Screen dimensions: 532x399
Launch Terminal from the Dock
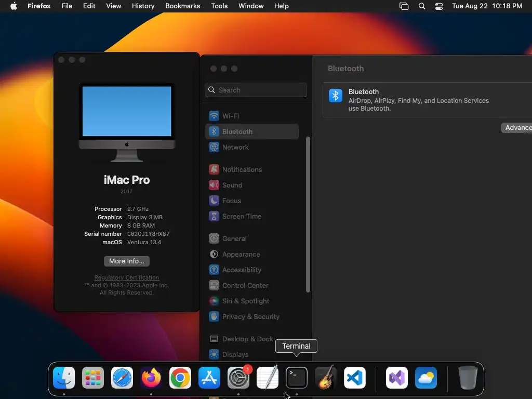[x=297, y=378]
